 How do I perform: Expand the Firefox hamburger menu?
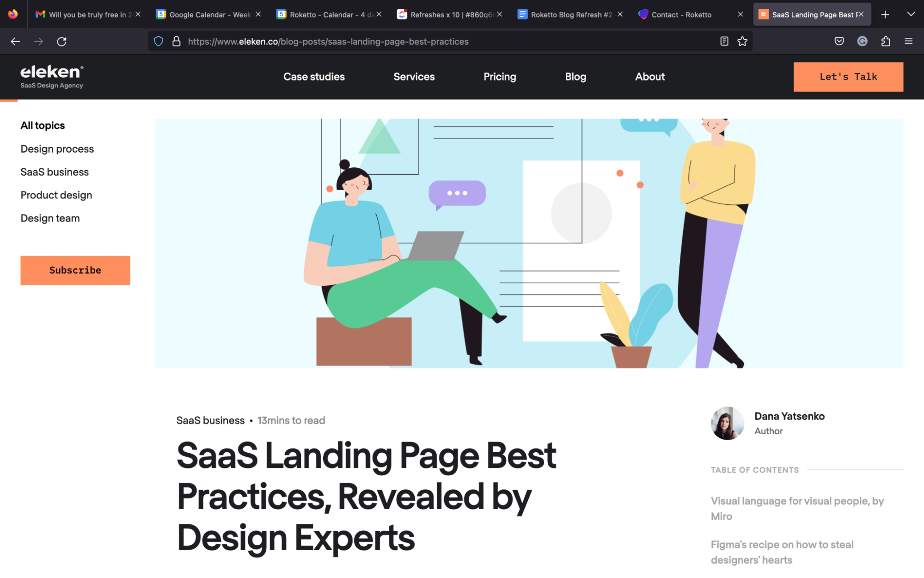pos(909,41)
